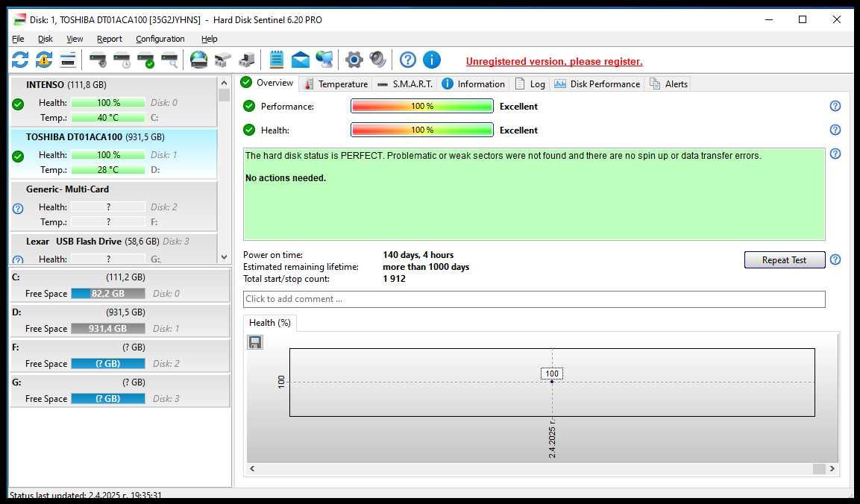Click the D: free space 931,4 GB bar

[108, 329]
